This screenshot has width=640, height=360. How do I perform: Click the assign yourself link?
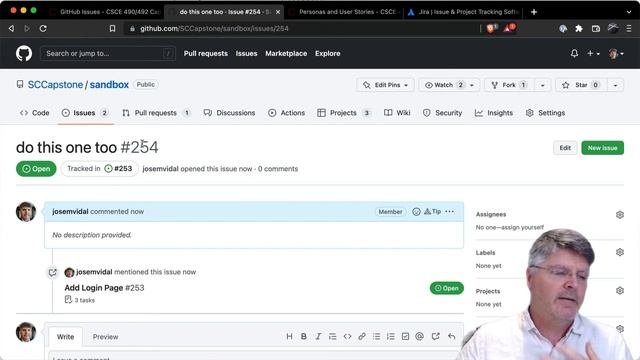point(522,227)
